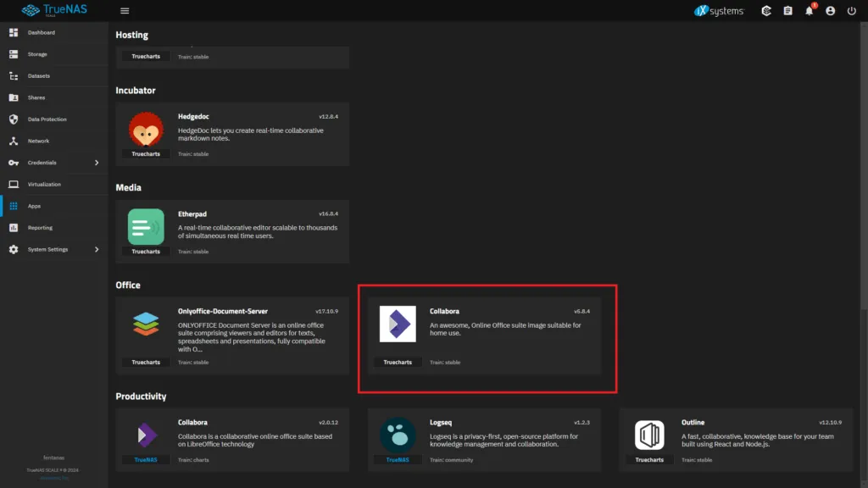Open the notifications bell

pyautogui.click(x=808, y=11)
